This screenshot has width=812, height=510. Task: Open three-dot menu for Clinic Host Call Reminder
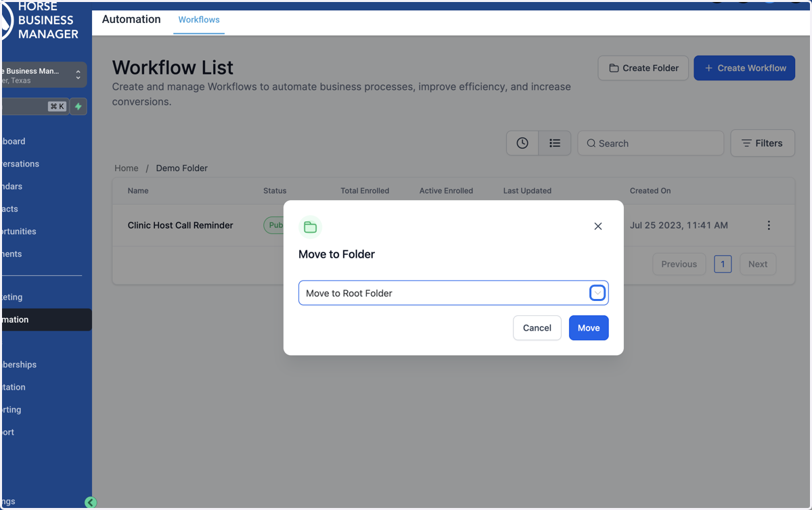[x=769, y=225]
